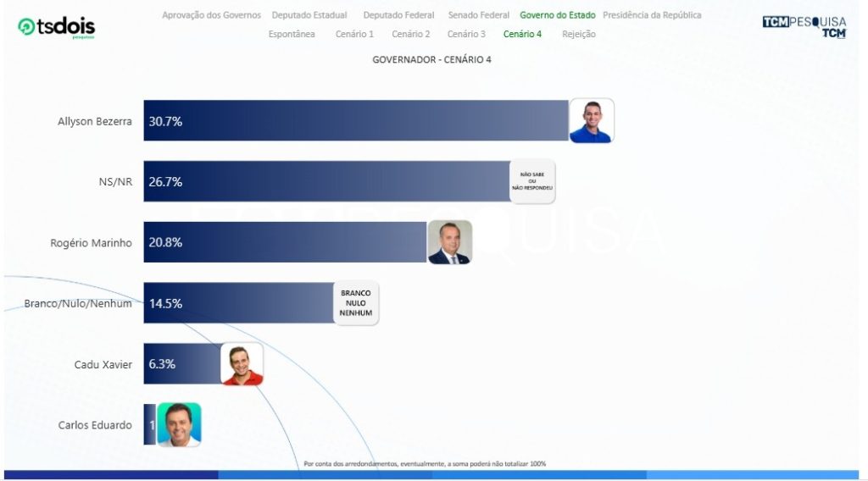Click Carlos Eduardo's photo thumbnail
The image size is (868, 481).
[179, 424]
